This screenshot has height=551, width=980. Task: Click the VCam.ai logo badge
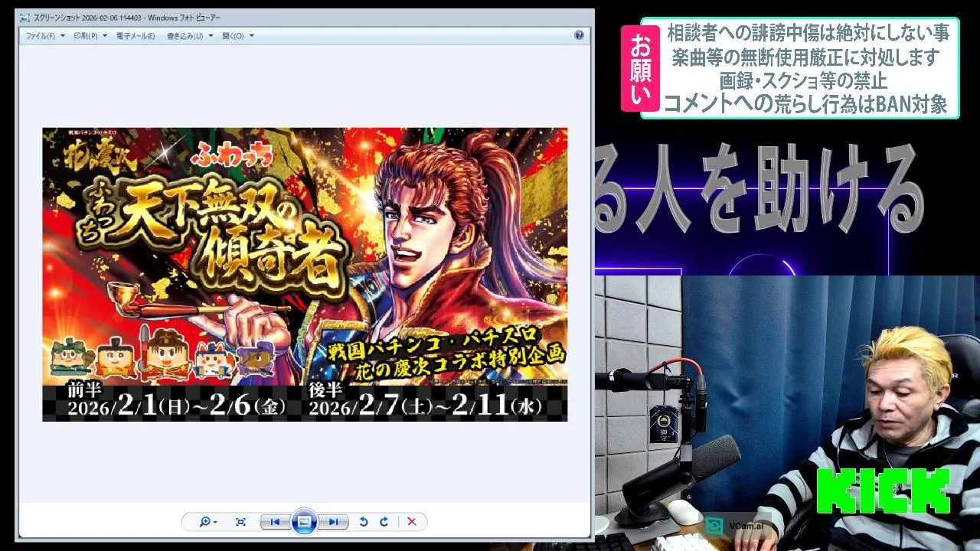735,526
